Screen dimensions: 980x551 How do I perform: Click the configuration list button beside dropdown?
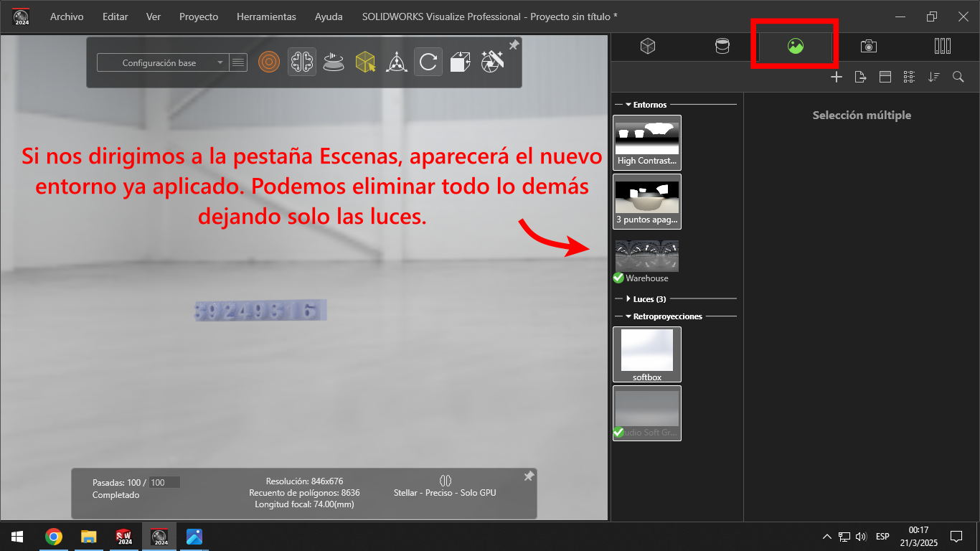[x=238, y=63]
